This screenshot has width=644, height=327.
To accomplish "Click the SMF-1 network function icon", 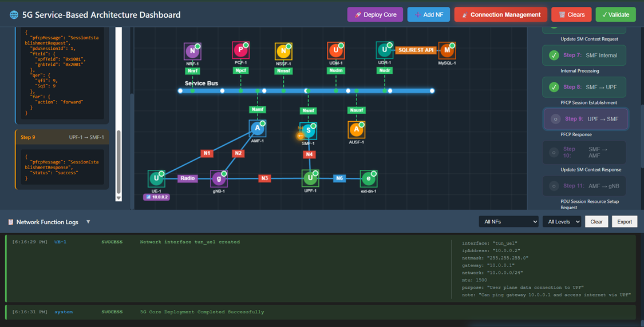I will tap(309, 131).
